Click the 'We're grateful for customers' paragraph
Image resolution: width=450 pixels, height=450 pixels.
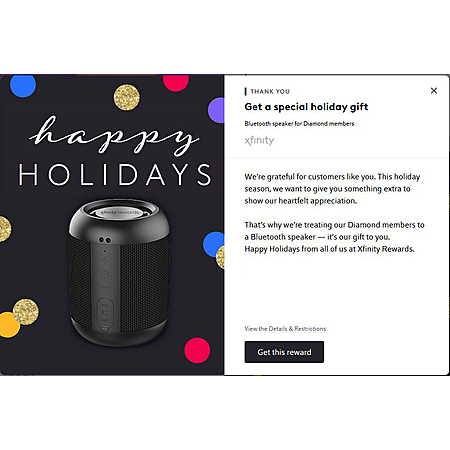[x=332, y=189]
